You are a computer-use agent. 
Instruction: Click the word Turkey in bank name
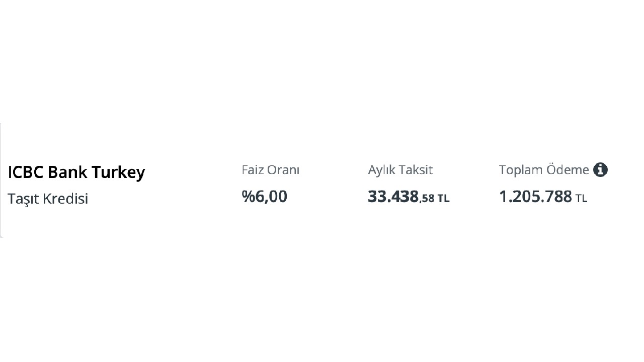[118, 172]
